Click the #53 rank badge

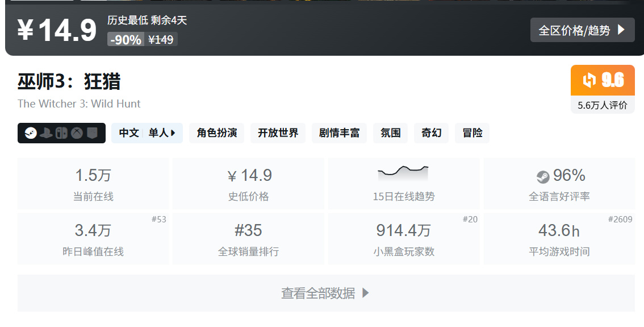click(x=159, y=220)
